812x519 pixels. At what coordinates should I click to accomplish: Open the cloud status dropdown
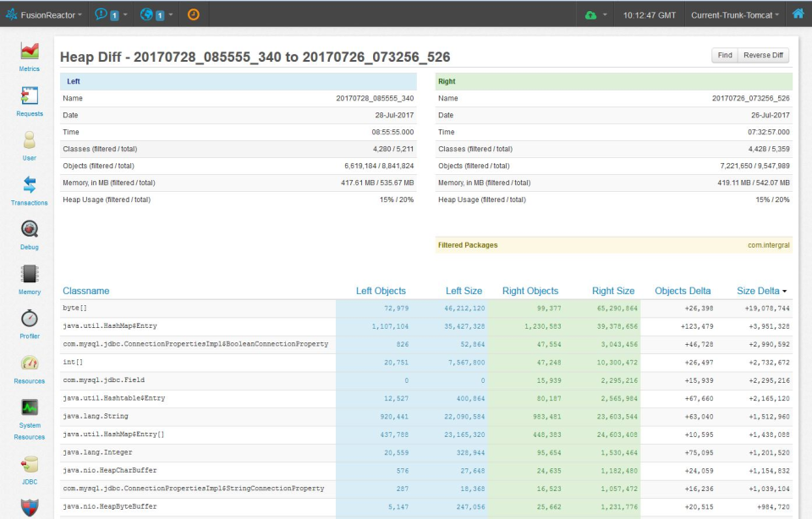[598, 14]
